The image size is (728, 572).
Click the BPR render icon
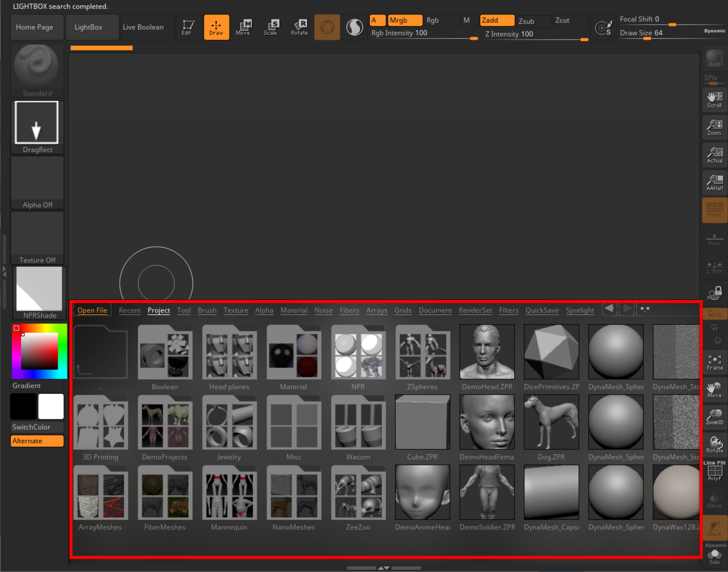pyautogui.click(x=715, y=58)
